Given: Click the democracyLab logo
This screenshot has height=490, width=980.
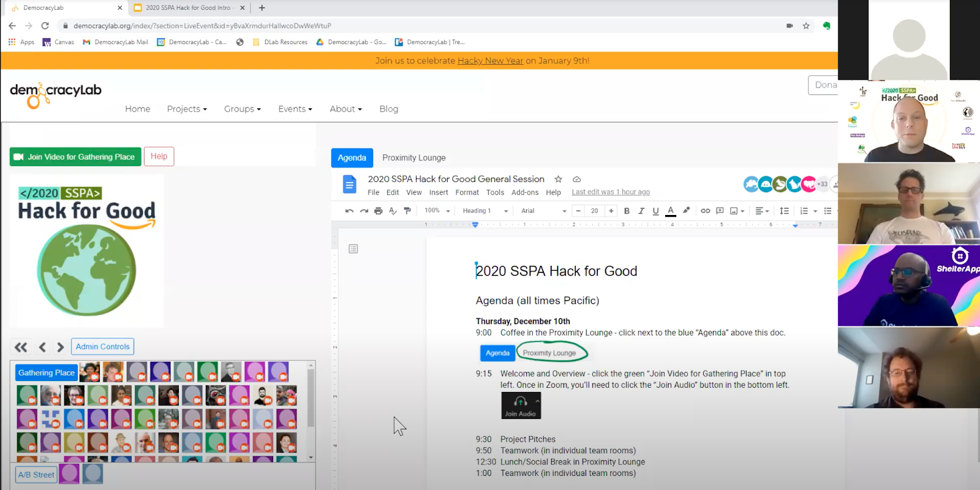Looking at the screenshot, I should (x=55, y=95).
